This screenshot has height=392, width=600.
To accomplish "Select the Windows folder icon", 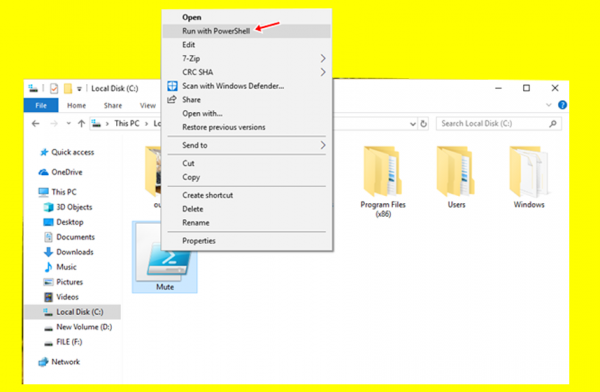I will tap(529, 171).
